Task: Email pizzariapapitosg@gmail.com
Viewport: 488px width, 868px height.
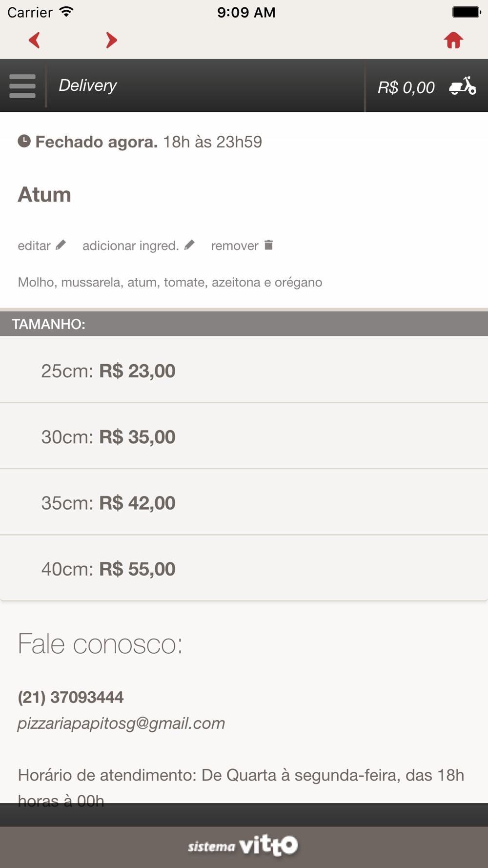Action: click(121, 723)
